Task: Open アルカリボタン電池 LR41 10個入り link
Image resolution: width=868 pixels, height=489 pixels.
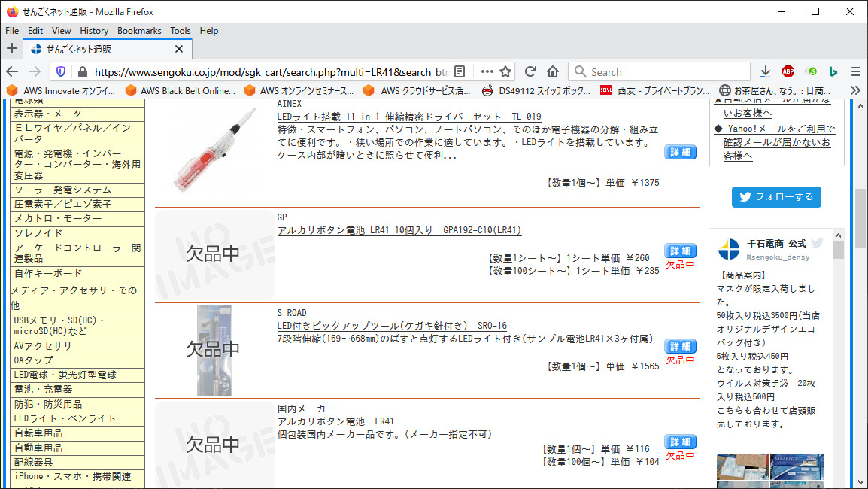Action: pyautogui.click(x=399, y=229)
